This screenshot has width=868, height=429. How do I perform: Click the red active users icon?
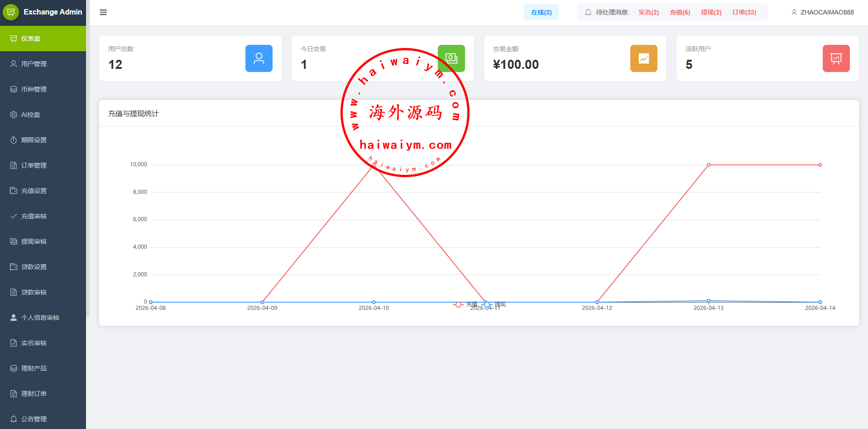pyautogui.click(x=836, y=58)
